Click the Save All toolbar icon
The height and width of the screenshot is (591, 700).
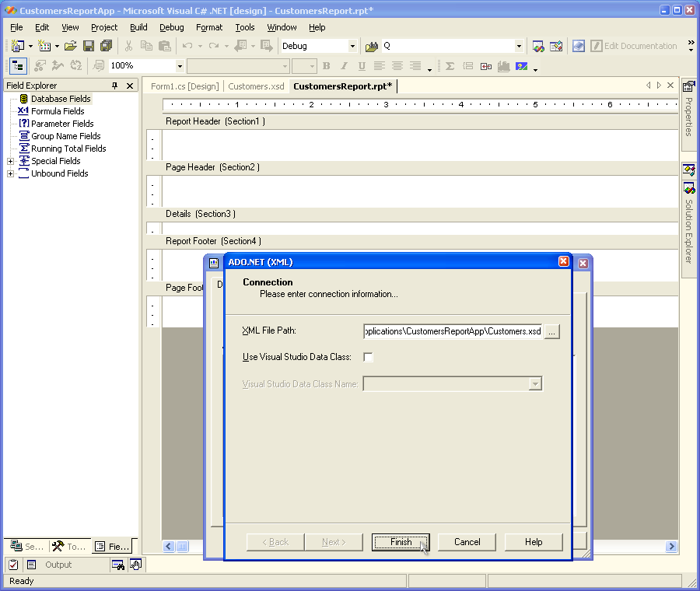107,46
